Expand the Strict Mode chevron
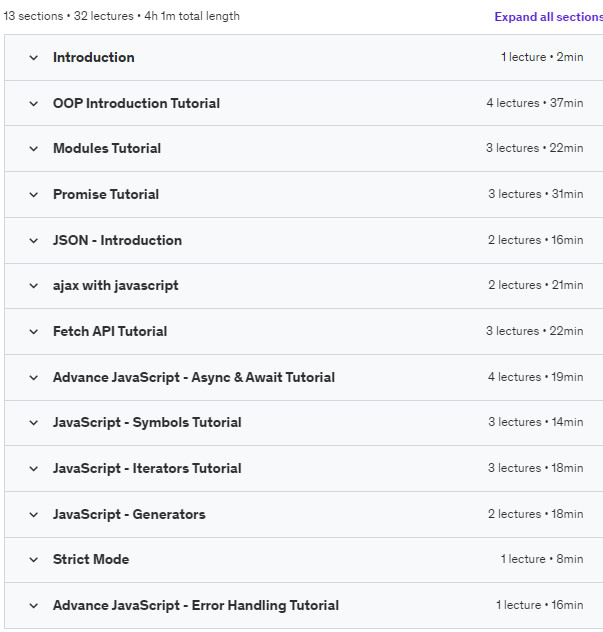Viewport: 603px width, 632px height. pos(34,560)
